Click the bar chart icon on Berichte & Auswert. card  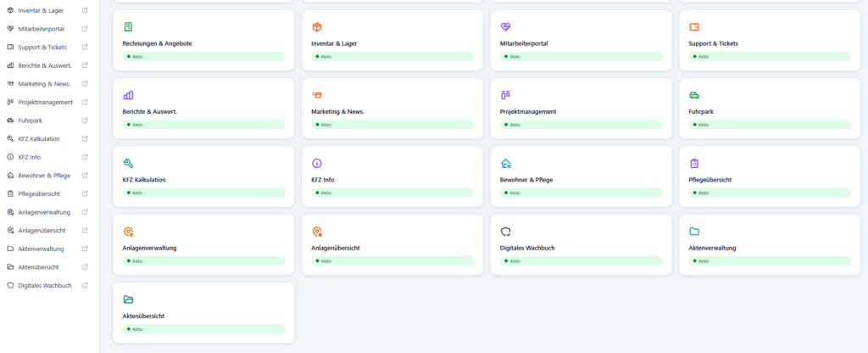point(128,95)
